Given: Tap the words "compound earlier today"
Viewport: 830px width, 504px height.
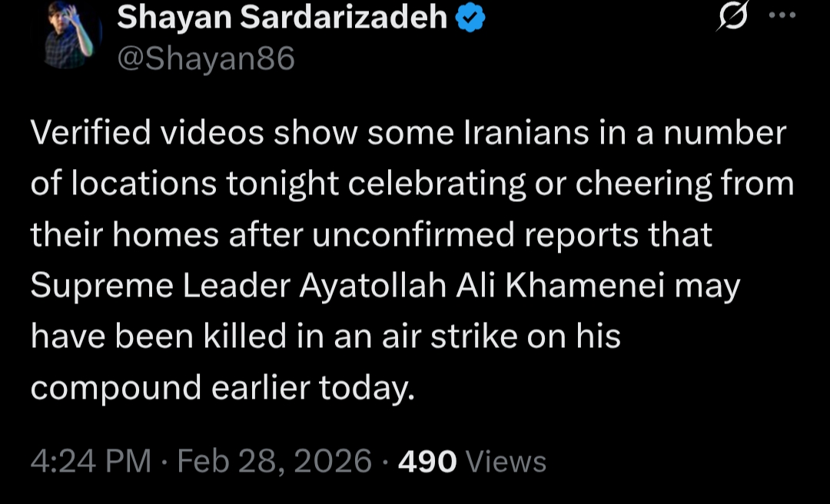Looking at the screenshot, I should [222, 389].
